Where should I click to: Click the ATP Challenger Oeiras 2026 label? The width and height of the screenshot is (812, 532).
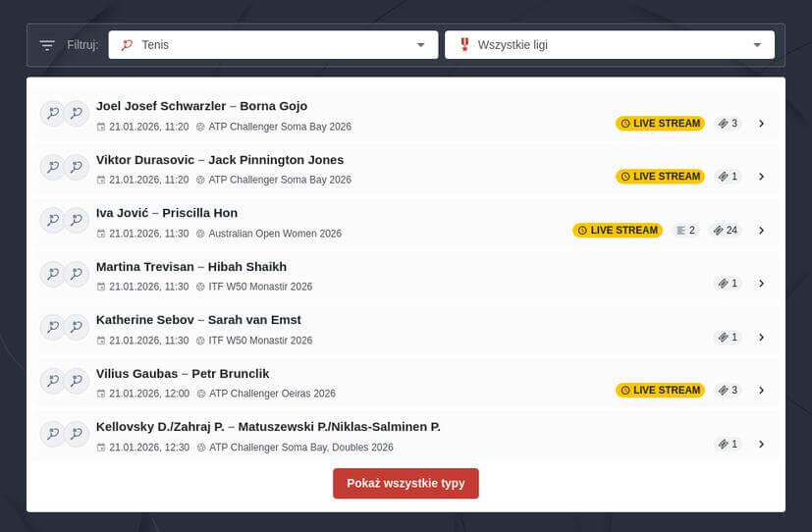272,394
